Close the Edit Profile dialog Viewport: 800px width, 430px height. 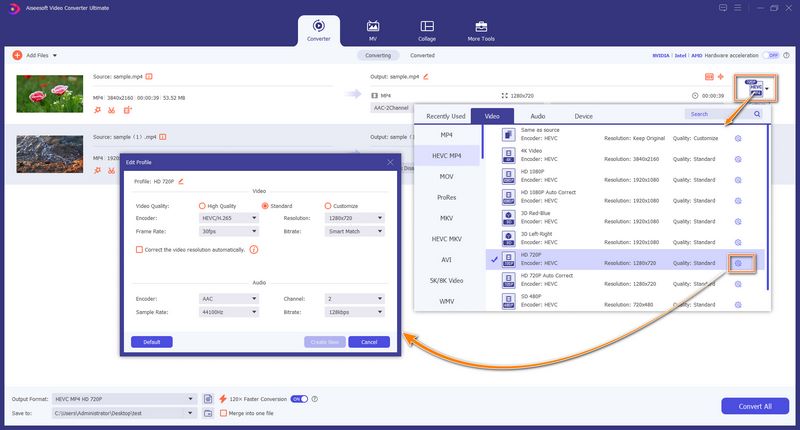[390, 162]
